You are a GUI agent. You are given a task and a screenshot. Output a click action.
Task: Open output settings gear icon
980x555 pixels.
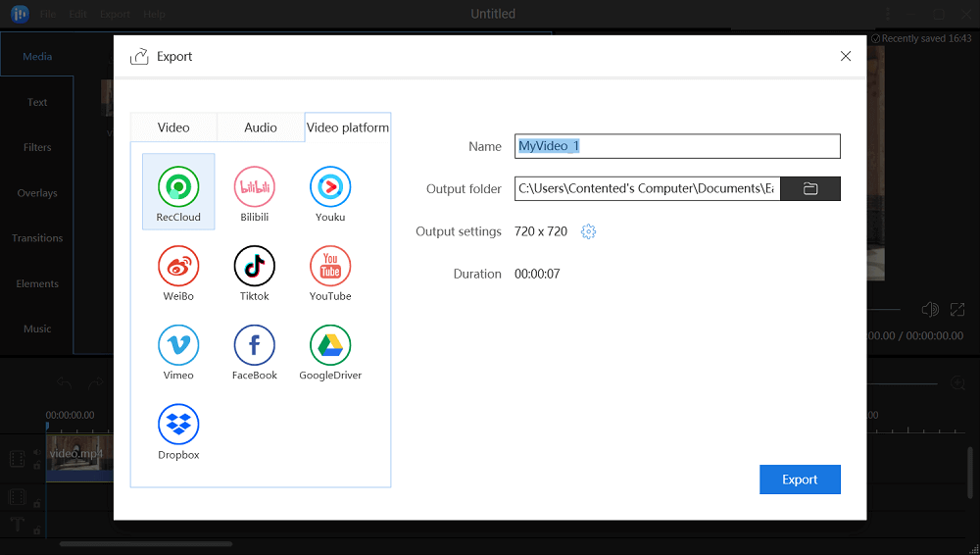point(588,231)
